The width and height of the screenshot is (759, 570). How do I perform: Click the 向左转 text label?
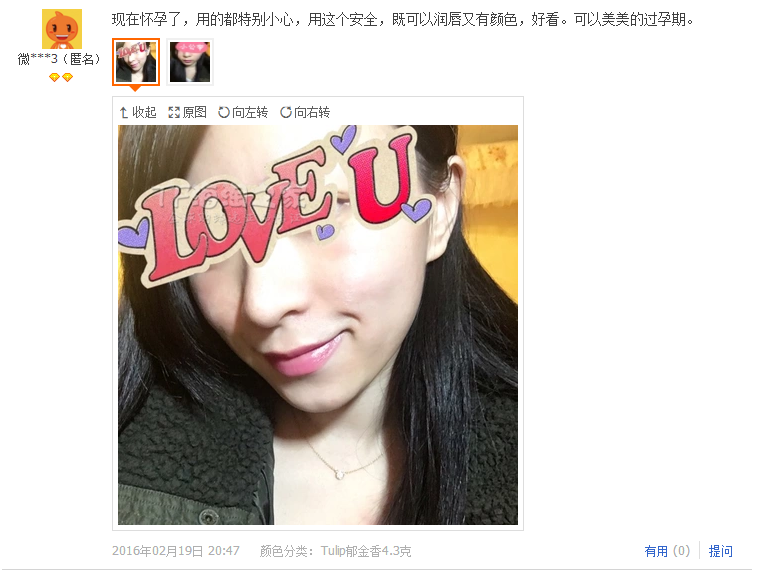[250, 112]
